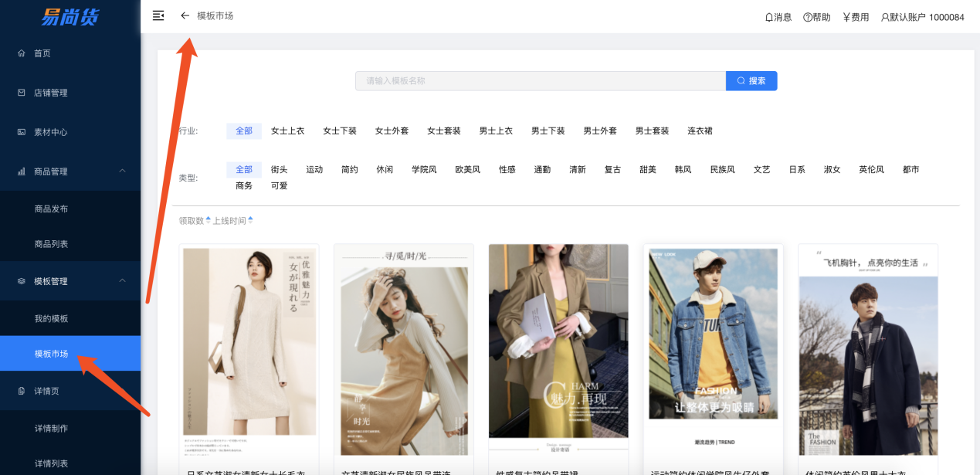Image resolution: width=980 pixels, height=475 pixels.
Task: Filter industry by 女士下装
Action: click(340, 131)
